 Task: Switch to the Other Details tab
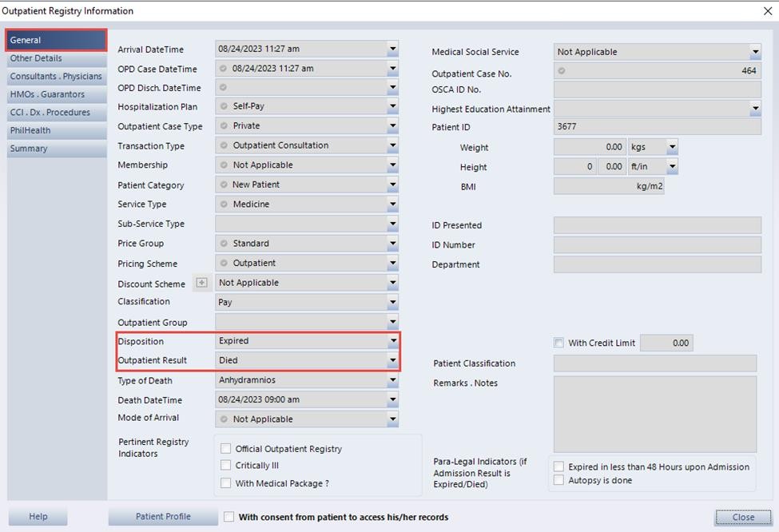click(36, 58)
